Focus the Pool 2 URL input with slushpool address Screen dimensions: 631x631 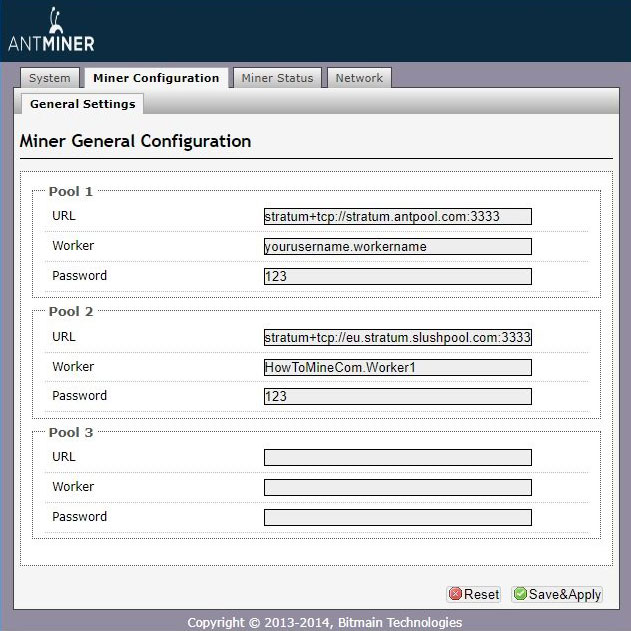click(398, 337)
